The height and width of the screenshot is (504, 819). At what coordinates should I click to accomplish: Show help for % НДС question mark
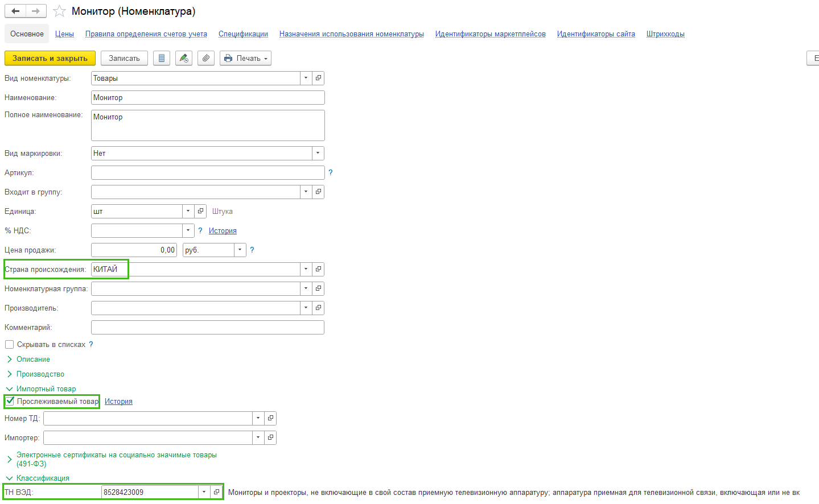click(200, 230)
